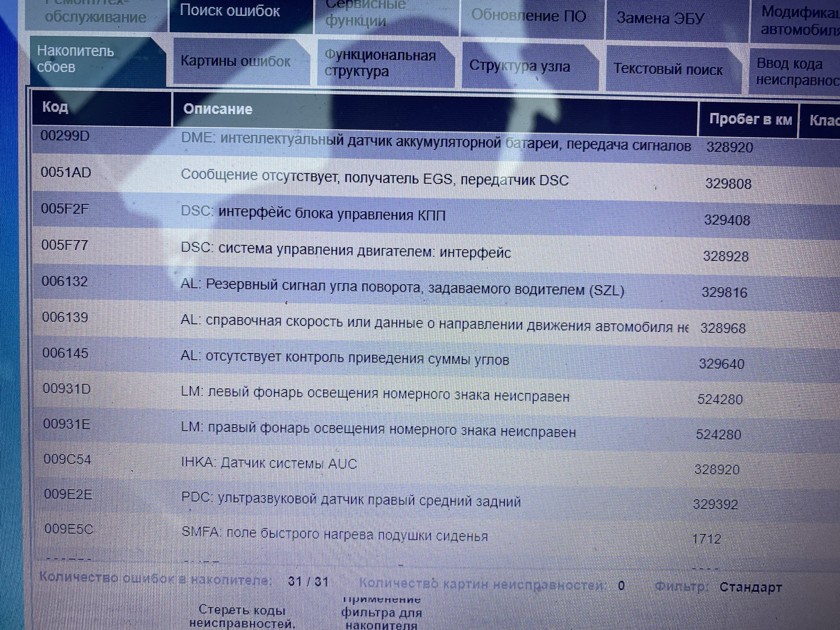Click description PDC: ультразвуковой датчик правый средний задний

[x=351, y=500]
